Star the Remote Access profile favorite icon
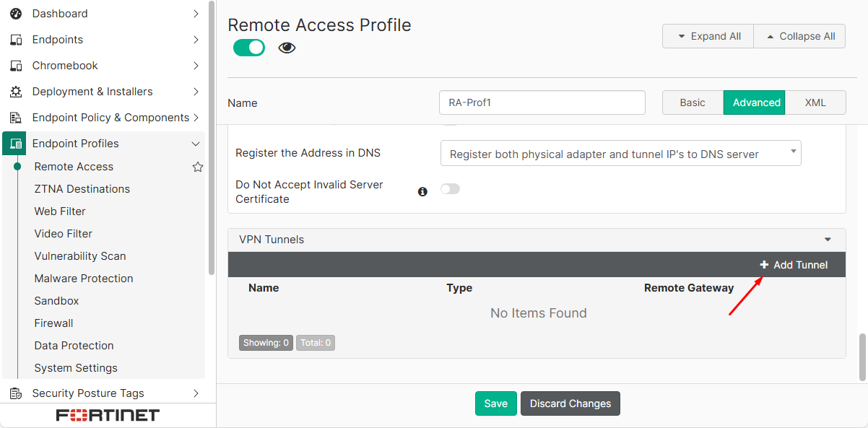Viewport: 868px width, 428px height. point(197,167)
